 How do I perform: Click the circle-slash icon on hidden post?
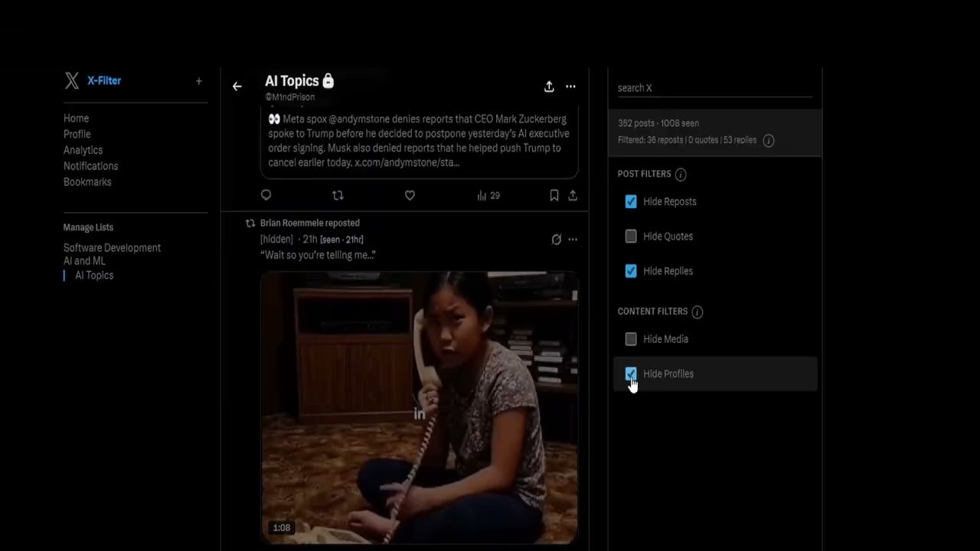coord(557,240)
